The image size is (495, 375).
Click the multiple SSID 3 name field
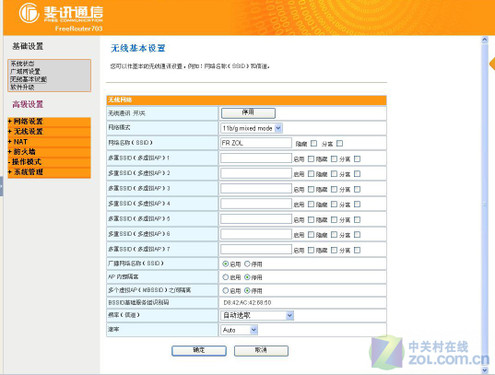256,188
